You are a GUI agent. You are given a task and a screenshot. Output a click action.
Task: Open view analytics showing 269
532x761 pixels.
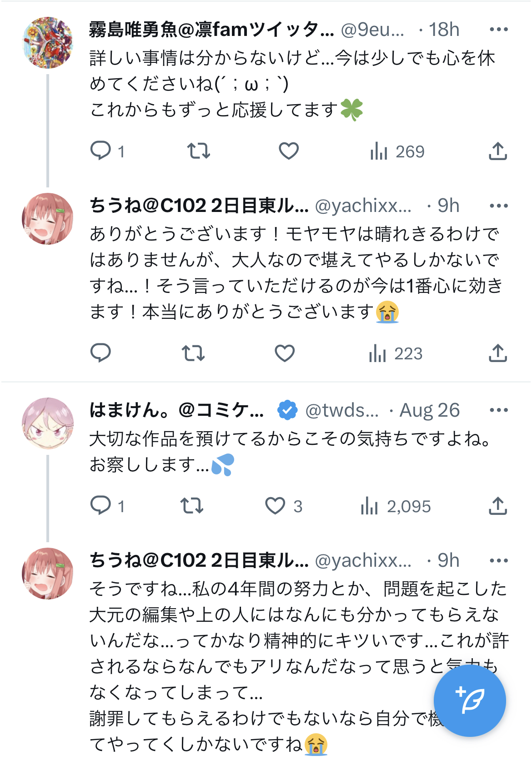397,151
